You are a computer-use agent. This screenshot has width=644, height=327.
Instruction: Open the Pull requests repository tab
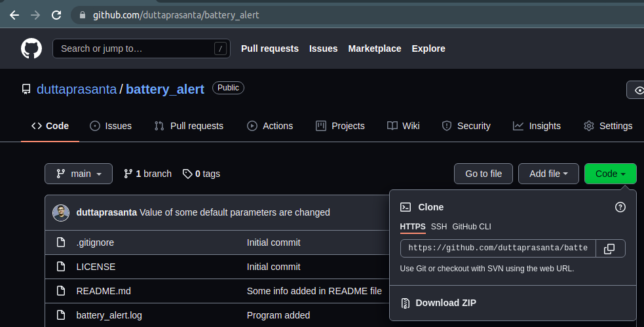pyautogui.click(x=189, y=126)
